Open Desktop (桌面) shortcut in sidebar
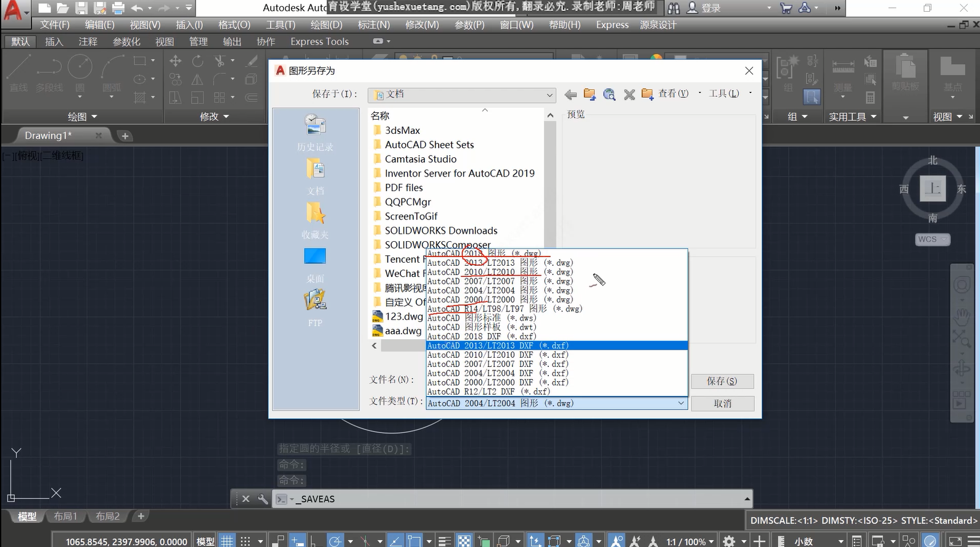The height and width of the screenshot is (547, 980). 315,264
